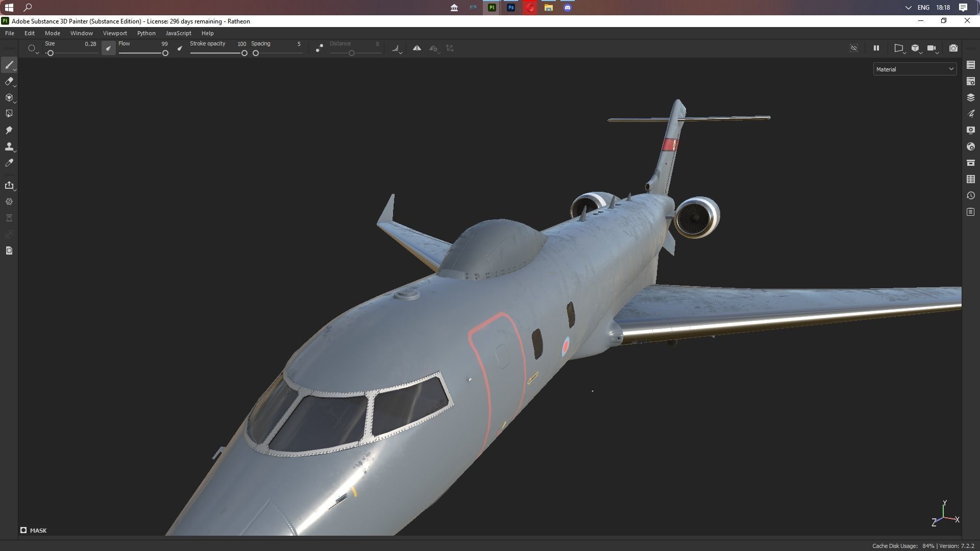Click the Size slider handle
The width and height of the screenshot is (980, 551).
pos(50,53)
